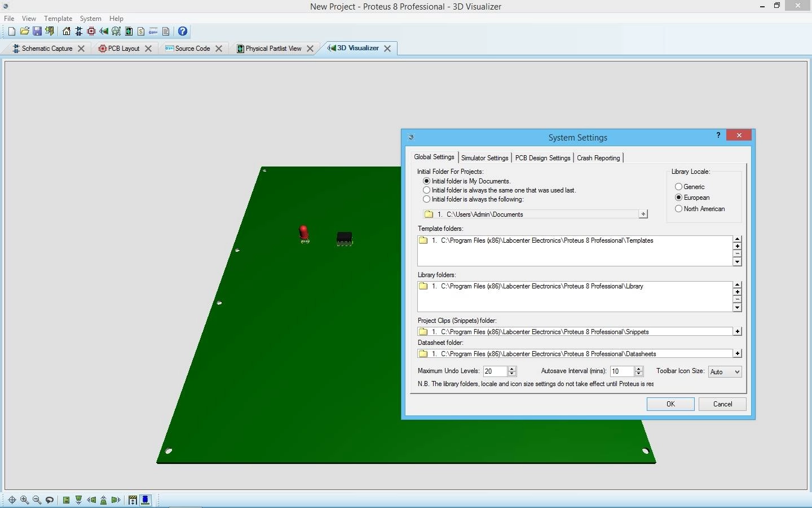
Task: Select the Top View board icon
Action: [67, 500]
